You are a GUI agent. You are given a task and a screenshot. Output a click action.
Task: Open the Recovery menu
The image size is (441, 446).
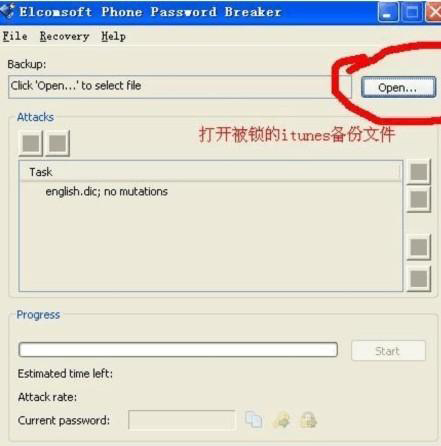tap(65, 36)
